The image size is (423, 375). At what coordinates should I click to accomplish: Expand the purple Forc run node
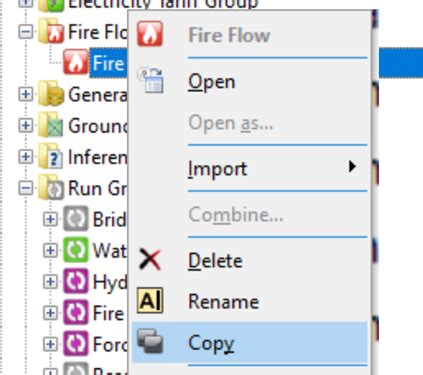point(50,344)
